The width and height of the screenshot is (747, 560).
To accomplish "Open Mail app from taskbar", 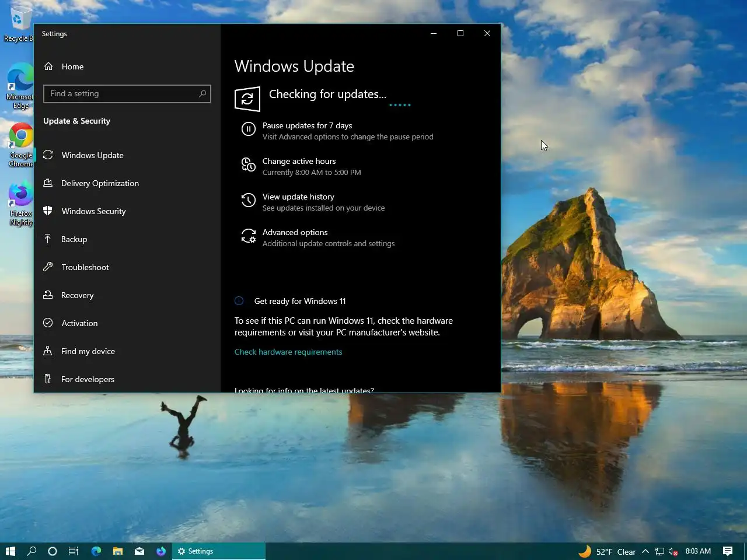I will click(139, 551).
